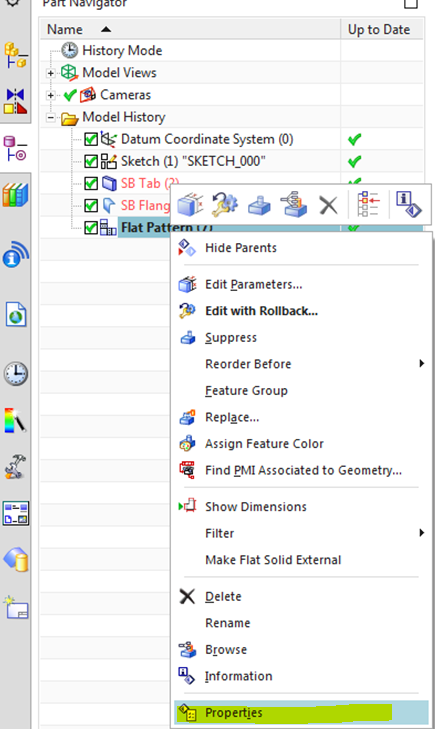Screen dimensions: 435x729
Task: Expand the Model Views node
Action: [51, 73]
